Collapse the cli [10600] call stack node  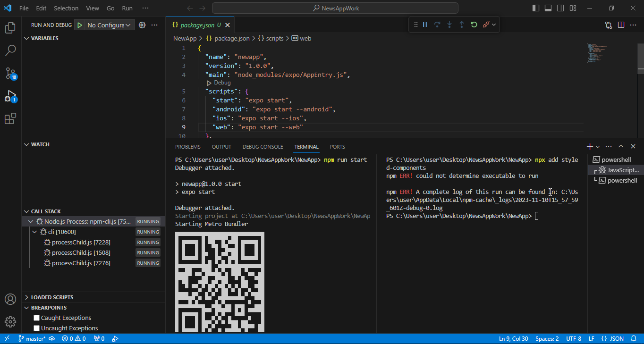coord(34,232)
